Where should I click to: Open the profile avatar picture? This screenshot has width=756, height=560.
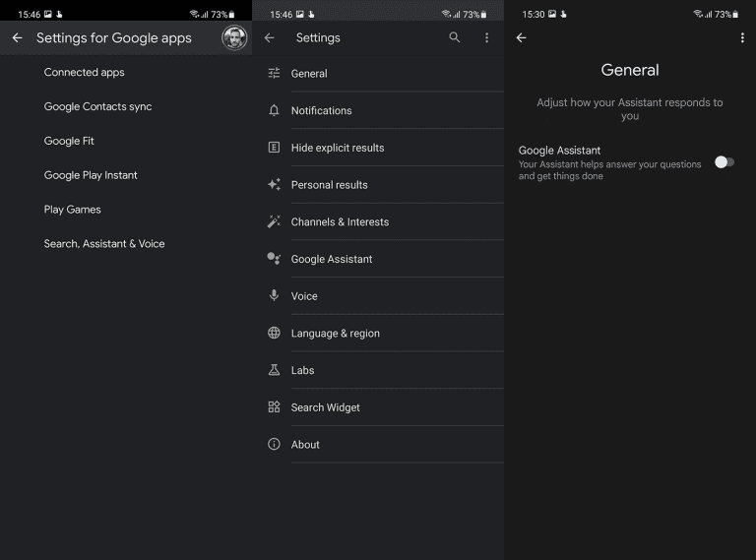(234, 37)
